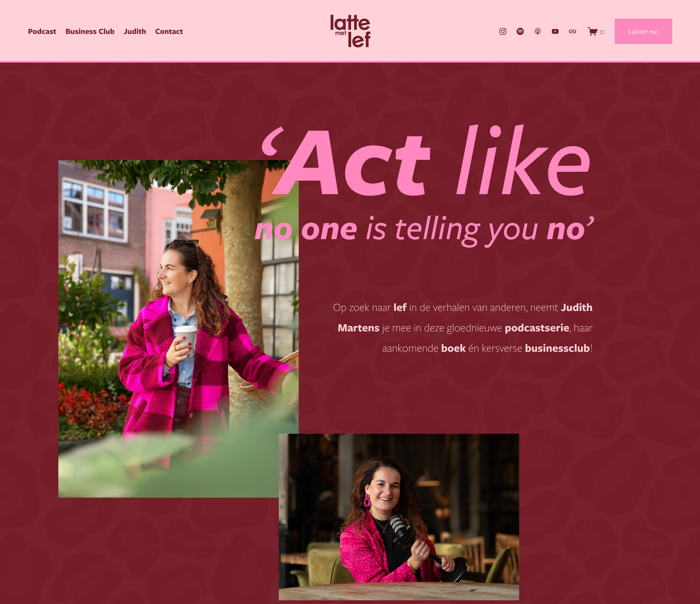Open the YouTube channel icon
The width and height of the screenshot is (700, 604).
pos(555,31)
